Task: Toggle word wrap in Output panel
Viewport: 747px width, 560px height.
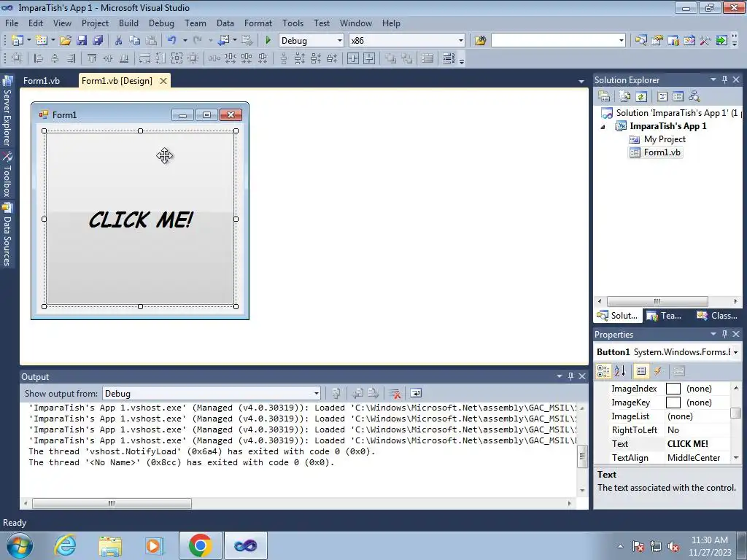Action: (x=416, y=393)
